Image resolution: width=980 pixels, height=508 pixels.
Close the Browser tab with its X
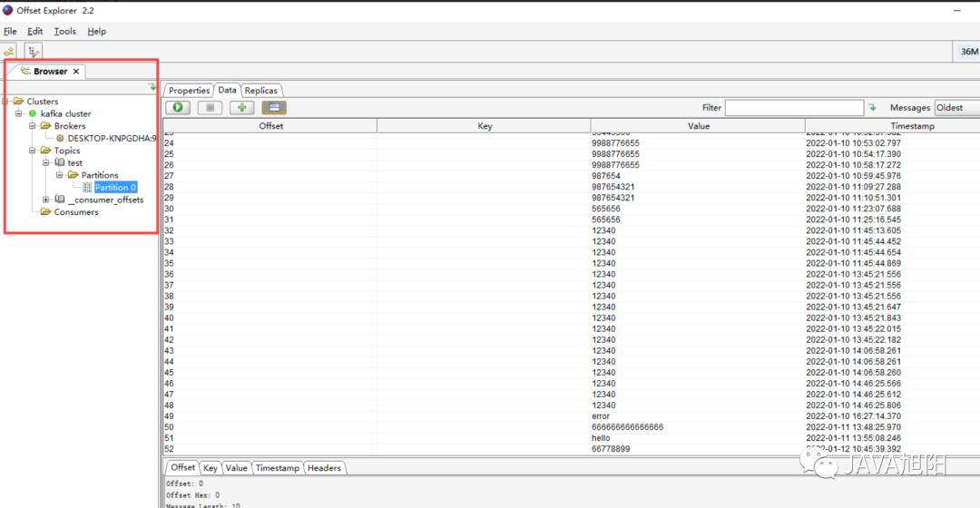click(75, 72)
